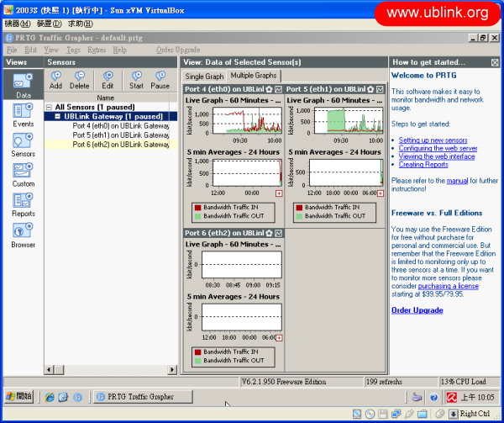Open the Extras menu

(97, 50)
